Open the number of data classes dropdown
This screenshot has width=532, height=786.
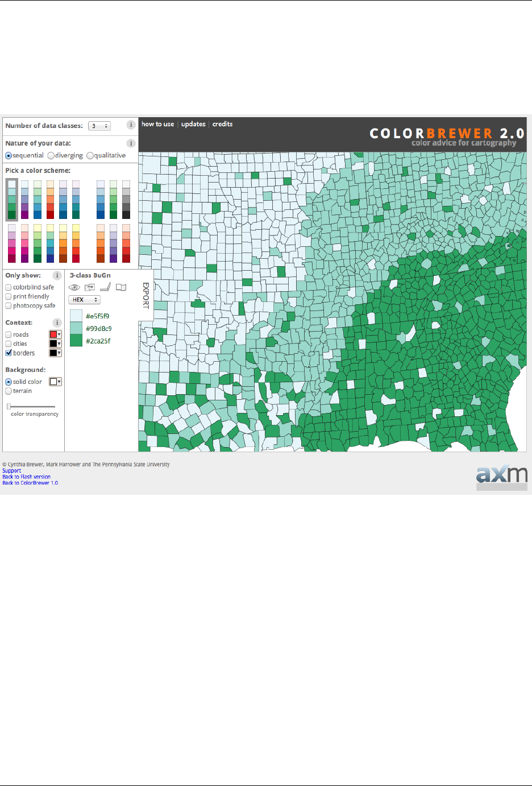99,126
